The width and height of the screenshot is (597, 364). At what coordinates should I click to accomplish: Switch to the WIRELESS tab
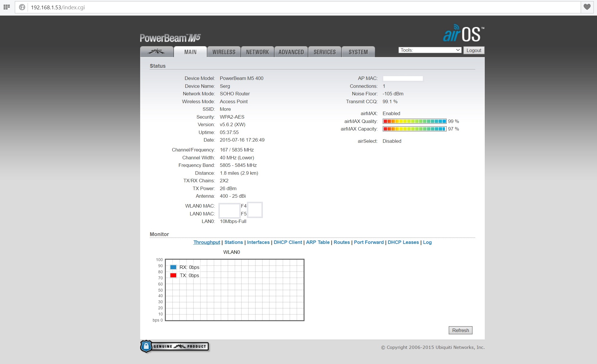click(224, 52)
